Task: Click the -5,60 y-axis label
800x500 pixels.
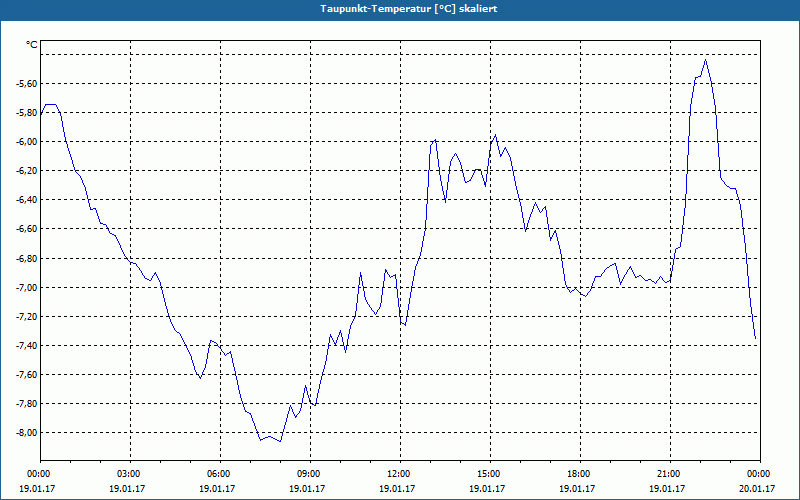Action: (28, 83)
